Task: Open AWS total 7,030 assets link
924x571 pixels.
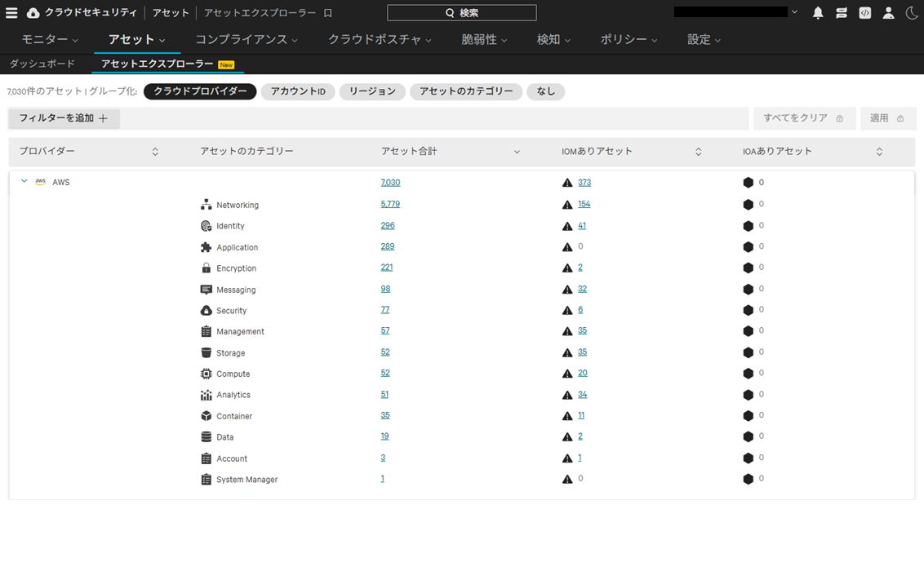Action: click(x=390, y=183)
